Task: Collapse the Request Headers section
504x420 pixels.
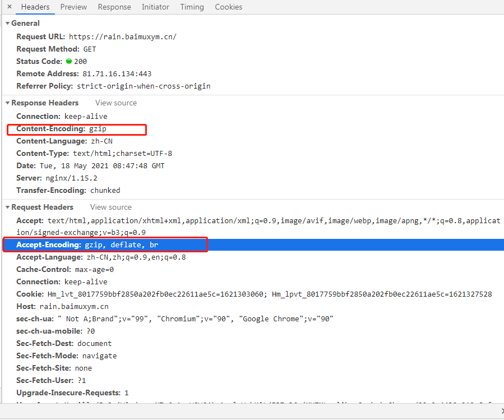Action: [7, 207]
